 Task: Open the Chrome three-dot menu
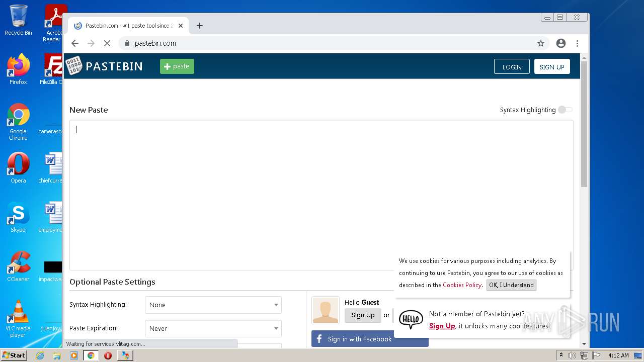(x=577, y=43)
